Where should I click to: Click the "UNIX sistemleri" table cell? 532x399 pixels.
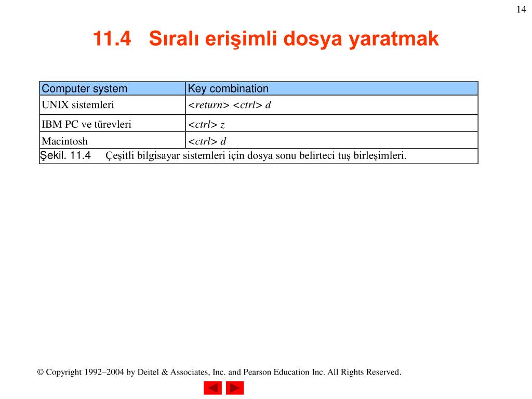click(x=113, y=105)
